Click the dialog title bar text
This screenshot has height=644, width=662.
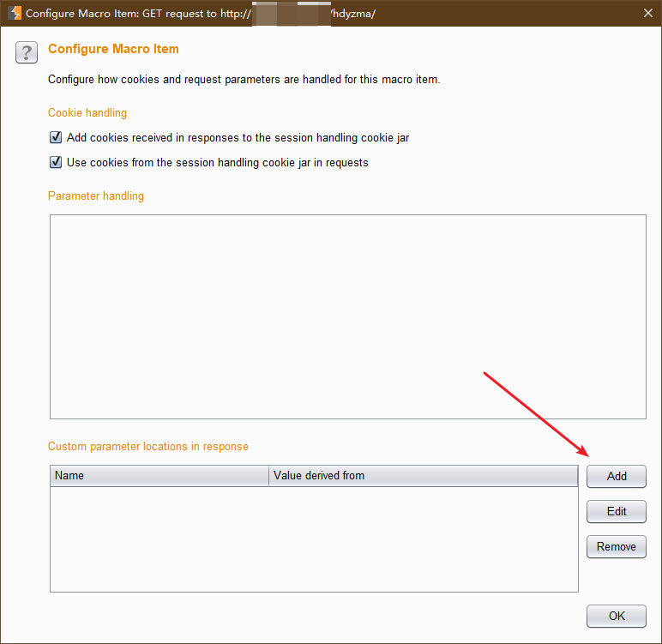137,13
